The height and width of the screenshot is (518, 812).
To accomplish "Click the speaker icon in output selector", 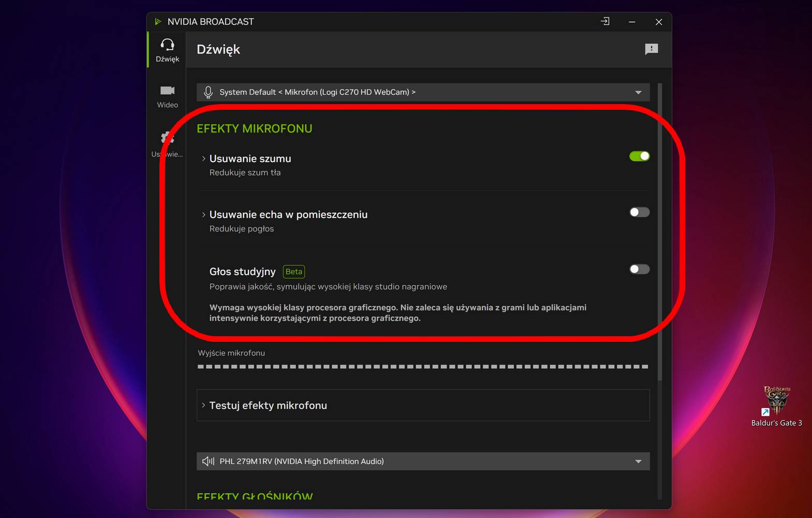I will 208,461.
